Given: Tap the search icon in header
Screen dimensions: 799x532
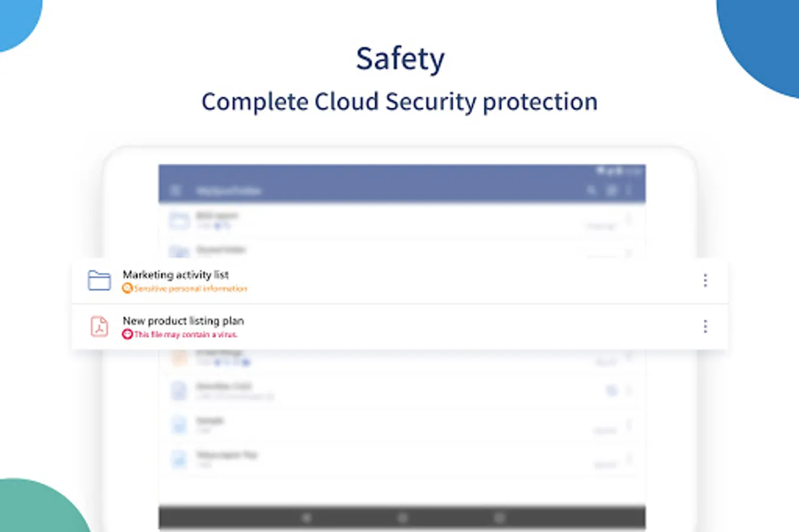Looking at the screenshot, I should coord(591,190).
